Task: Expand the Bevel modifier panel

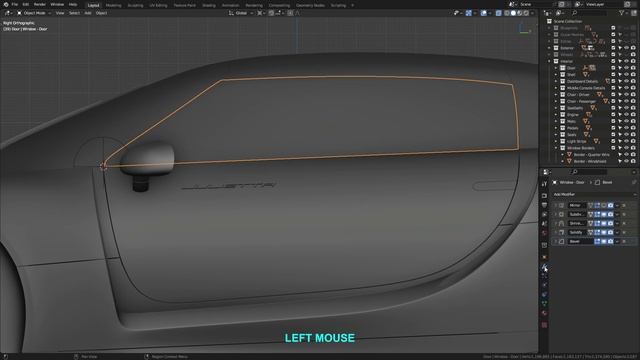Action: tap(556, 241)
